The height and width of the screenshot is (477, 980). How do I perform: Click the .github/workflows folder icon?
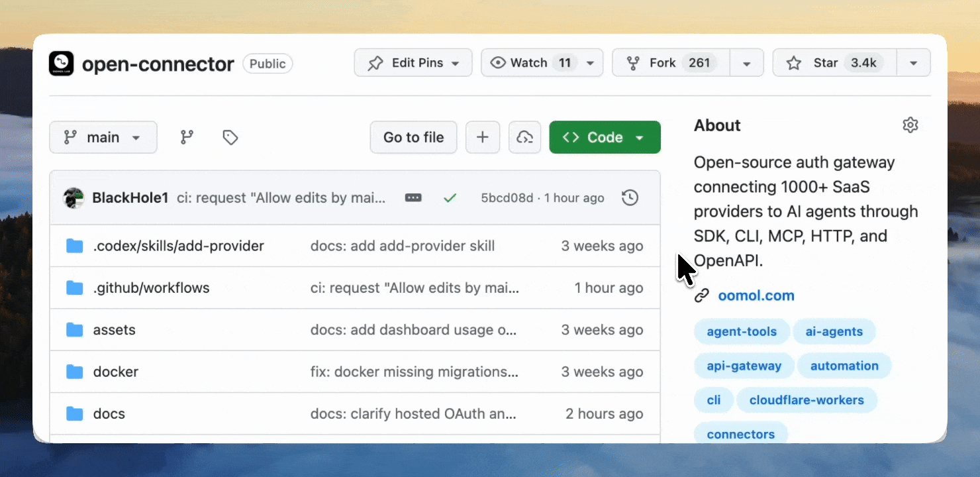point(75,288)
